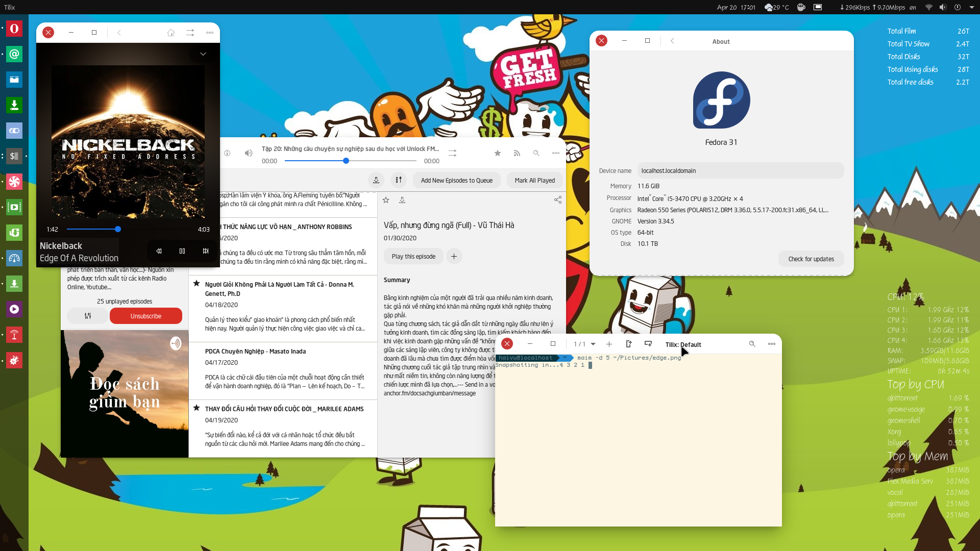Download the Vấp, nhưng đừng ngã episode
980x551 pixels.
[402, 200]
